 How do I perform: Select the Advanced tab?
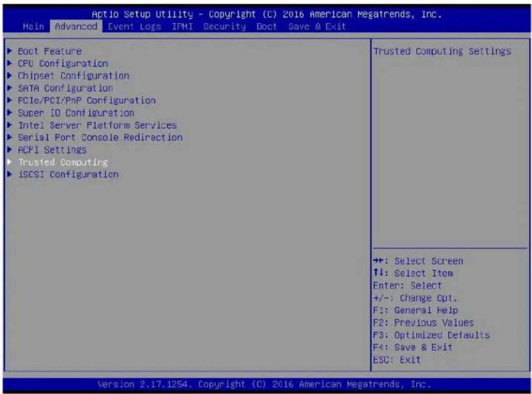point(76,26)
